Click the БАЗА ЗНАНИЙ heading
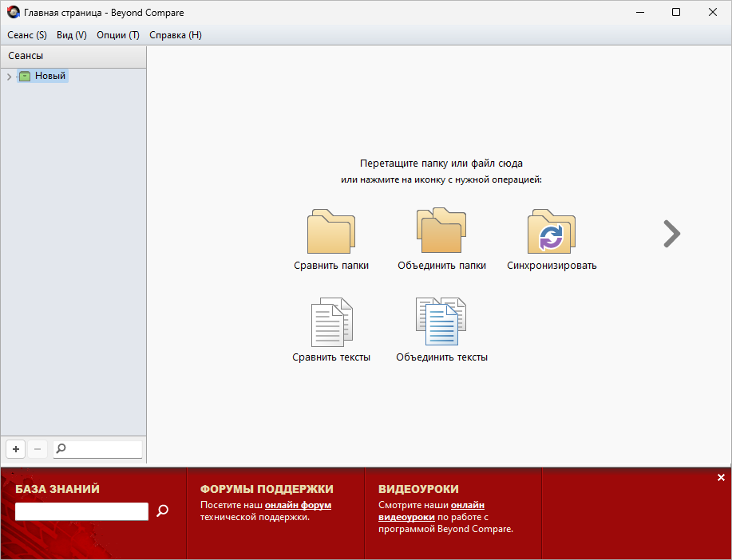Viewport: 732px width, 560px height. click(x=57, y=489)
